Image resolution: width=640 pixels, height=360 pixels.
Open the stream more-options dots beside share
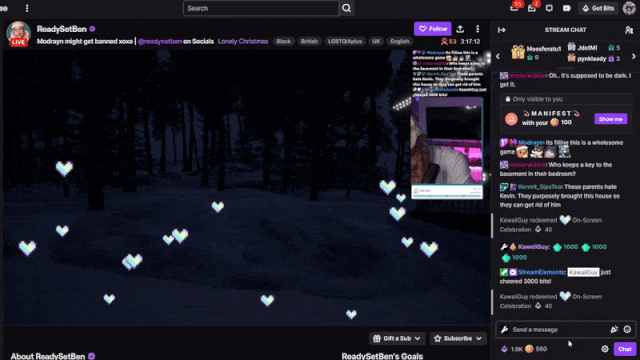[x=478, y=29]
